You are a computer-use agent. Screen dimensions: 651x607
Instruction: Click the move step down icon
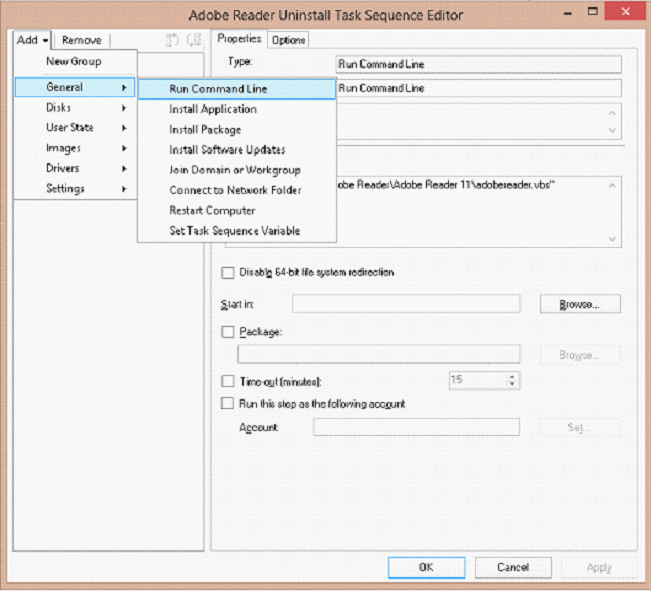[x=193, y=40]
